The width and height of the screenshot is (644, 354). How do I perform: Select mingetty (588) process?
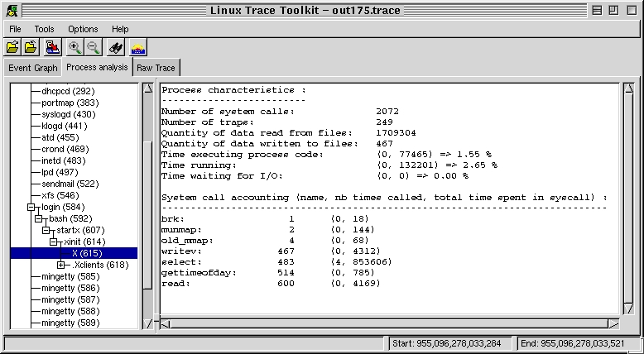coord(70,311)
